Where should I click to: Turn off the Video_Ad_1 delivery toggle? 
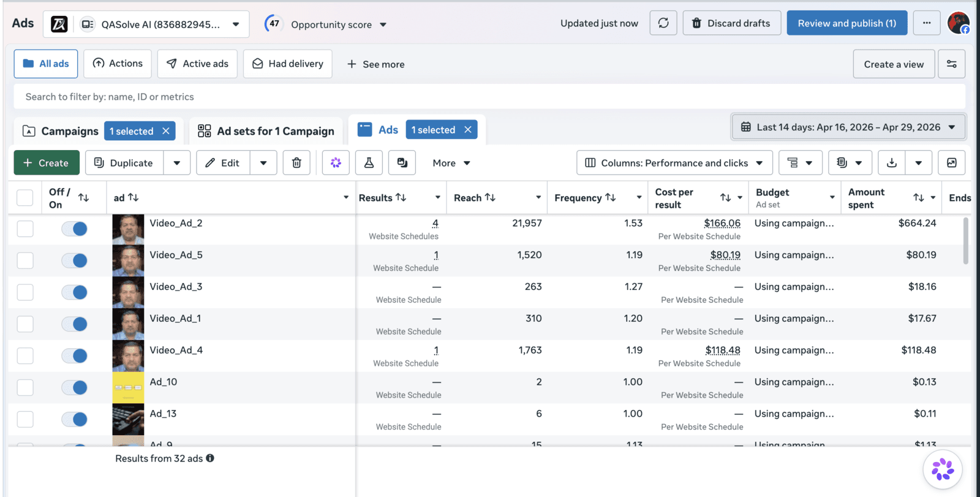[75, 324]
